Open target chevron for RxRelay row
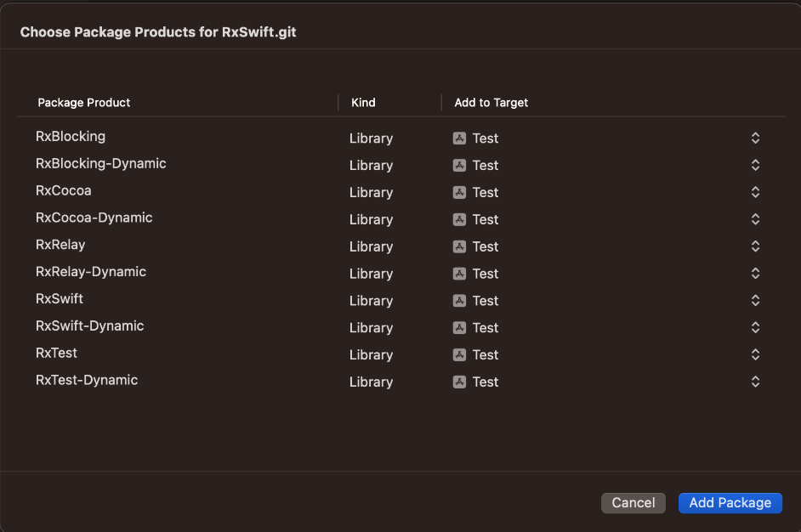Viewport: 801px width, 532px height. click(755, 246)
